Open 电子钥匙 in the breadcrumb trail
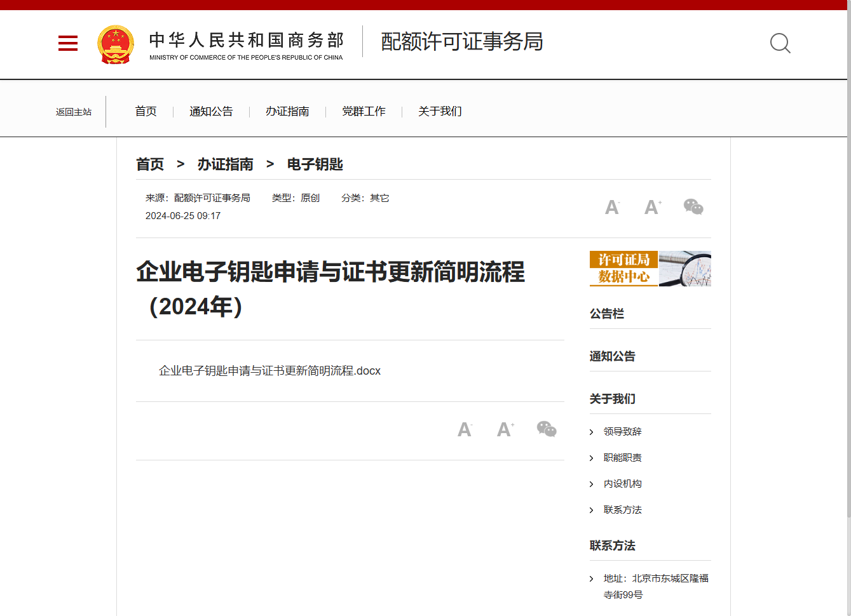The height and width of the screenshot is (616, 851). (314, 164)
